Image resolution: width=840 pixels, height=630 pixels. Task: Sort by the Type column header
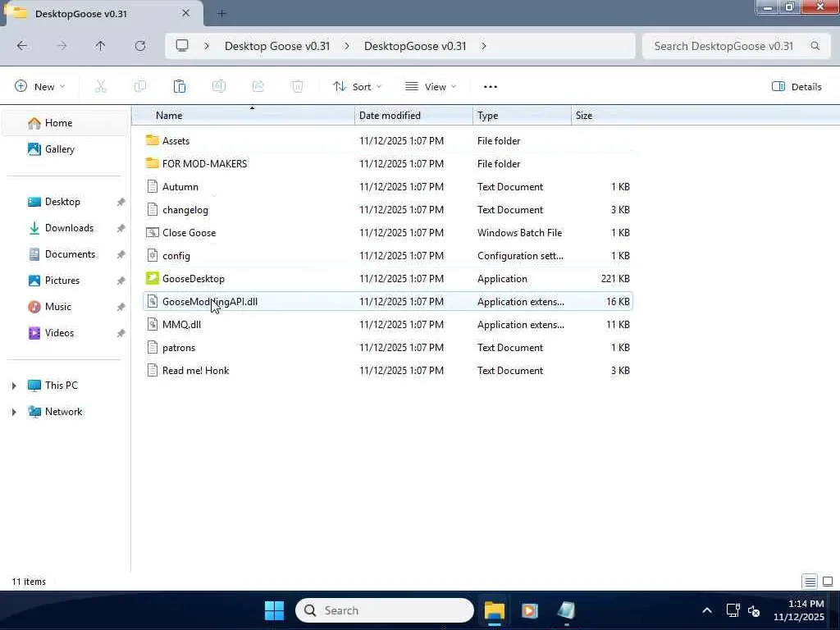click(523, 115)
